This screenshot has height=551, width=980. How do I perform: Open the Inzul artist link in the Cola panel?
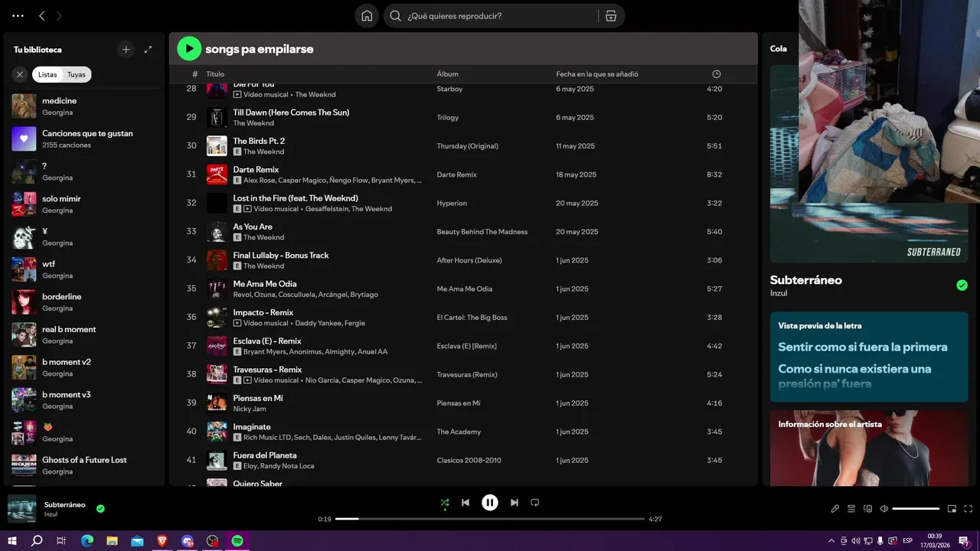tap(779, 293)
